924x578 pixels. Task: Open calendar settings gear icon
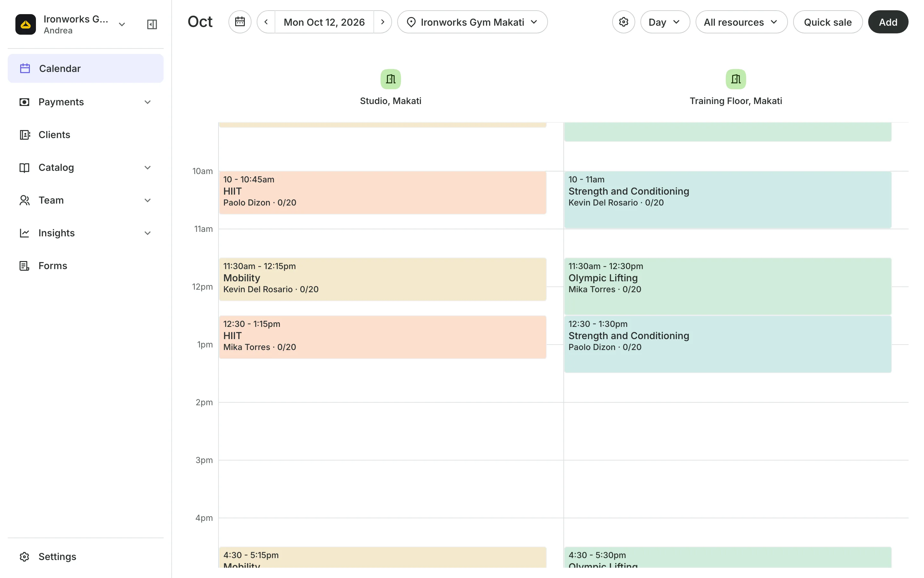coord(623,22)
